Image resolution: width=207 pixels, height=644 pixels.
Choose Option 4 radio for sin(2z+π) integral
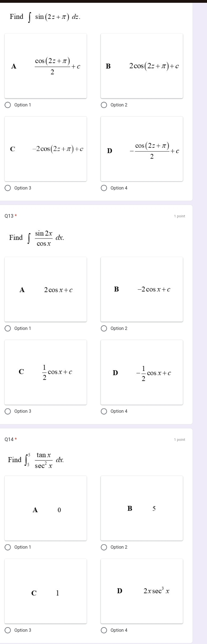(x=104, y=188)
